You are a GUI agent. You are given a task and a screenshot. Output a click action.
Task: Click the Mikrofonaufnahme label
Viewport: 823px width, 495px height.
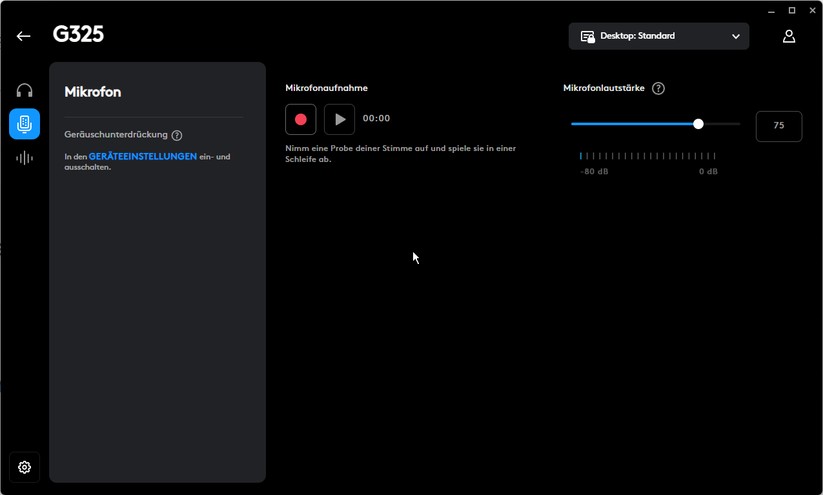coord(326,88)
